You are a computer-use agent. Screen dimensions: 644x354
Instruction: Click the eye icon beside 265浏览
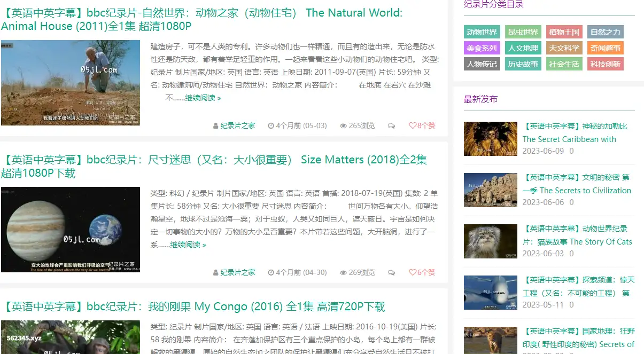[343, 126]
